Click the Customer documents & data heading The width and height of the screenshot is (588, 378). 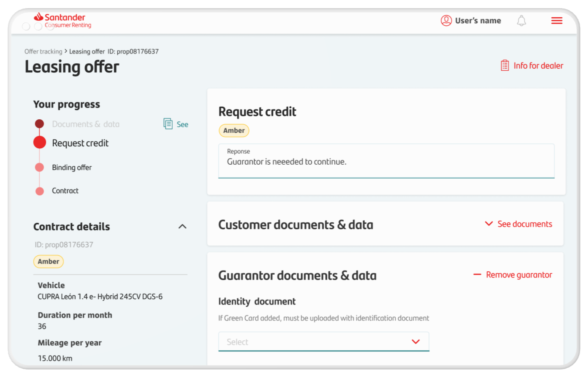click(295, 225)
